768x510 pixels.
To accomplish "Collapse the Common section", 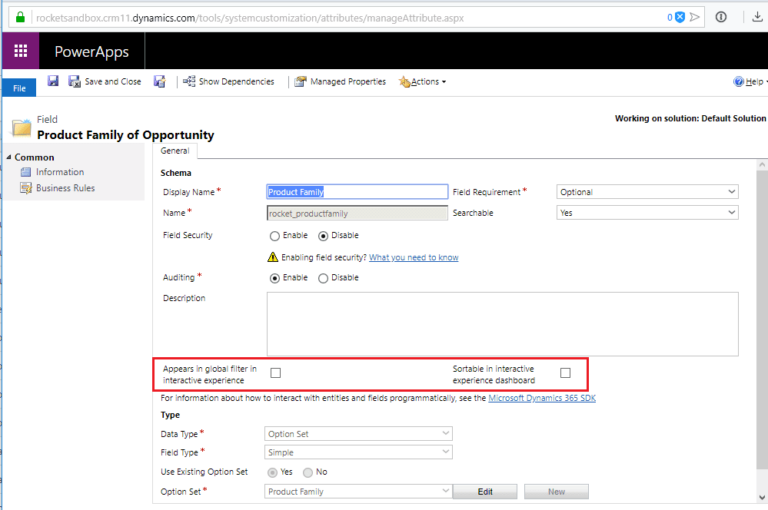I will pos(9,157).
